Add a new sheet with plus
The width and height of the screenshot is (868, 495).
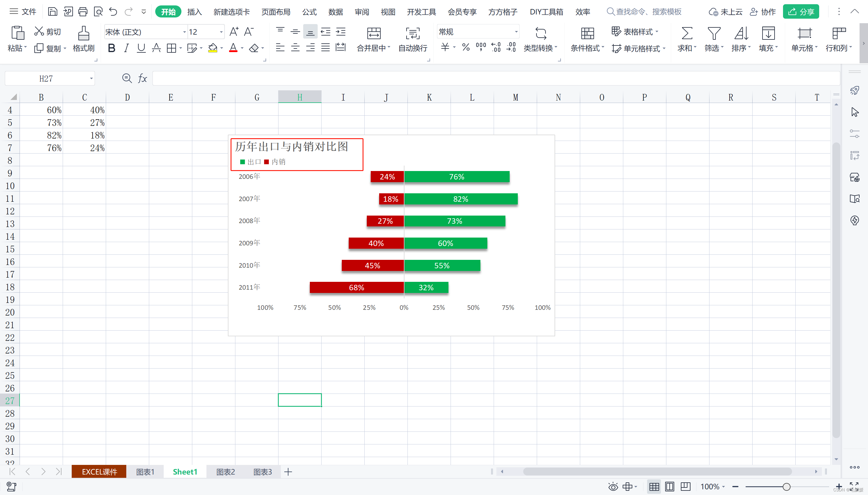tap(288, 472)
